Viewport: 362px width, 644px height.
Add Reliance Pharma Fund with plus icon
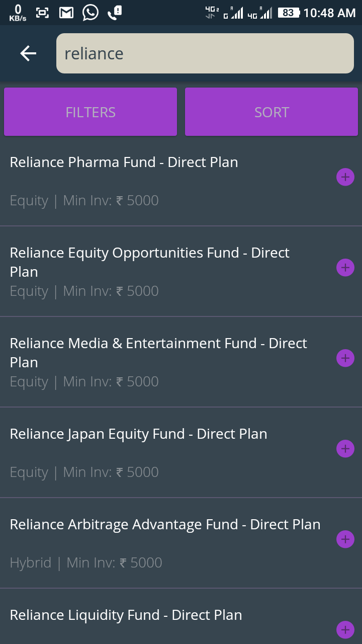pyautogui.click(x=345, y=177)
